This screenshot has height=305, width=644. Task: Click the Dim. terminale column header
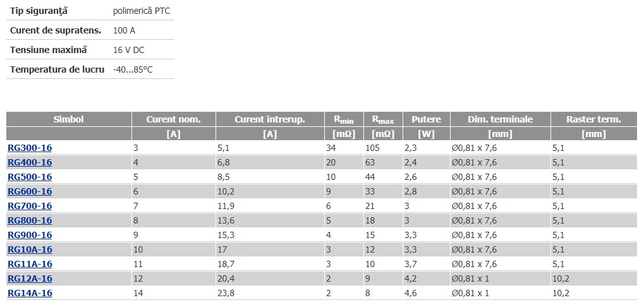pyautogui.click(x=501, y=119)
